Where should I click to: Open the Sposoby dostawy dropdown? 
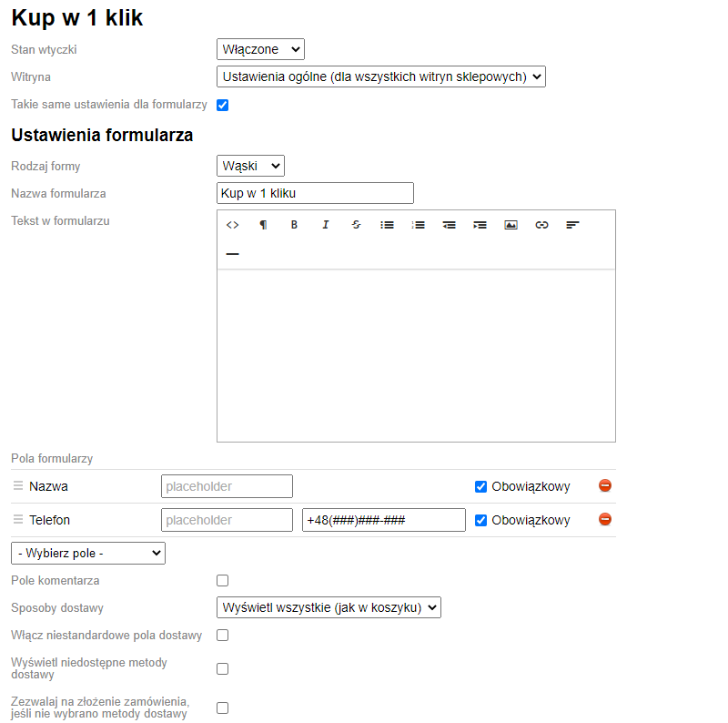pyautogui.click(x=329, y=607)
